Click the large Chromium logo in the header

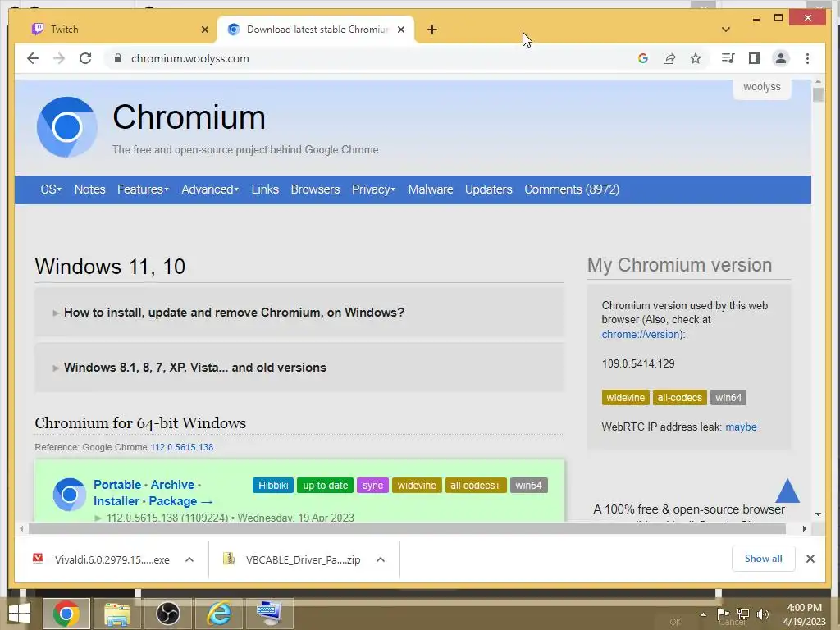pyautogui.click(x=67, y=127)
